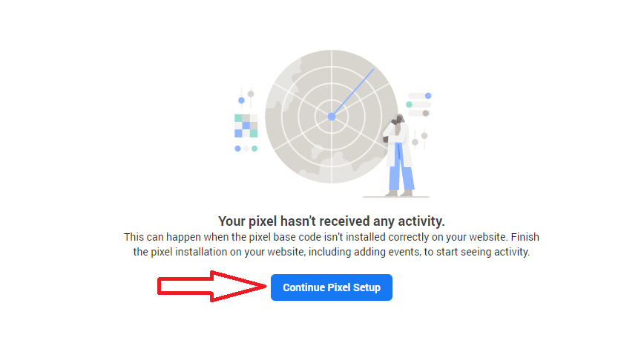Image resolution: width=644 pixels, height=361 pixels.
Task: Click the gray slider dots right of the scientist
Action: [x=419, y=137]
